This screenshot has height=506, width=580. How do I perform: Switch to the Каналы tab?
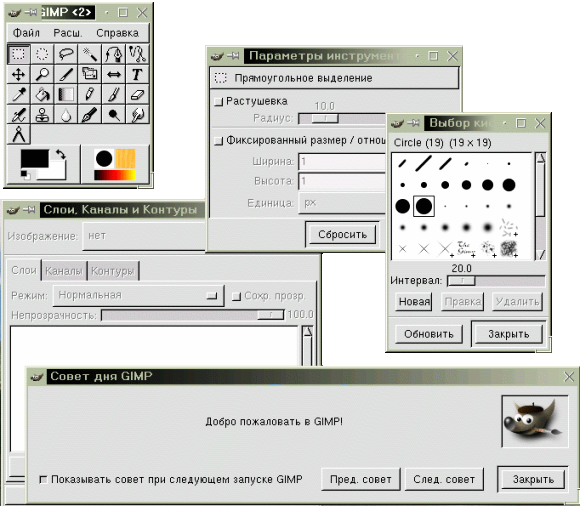coord(64,271)
